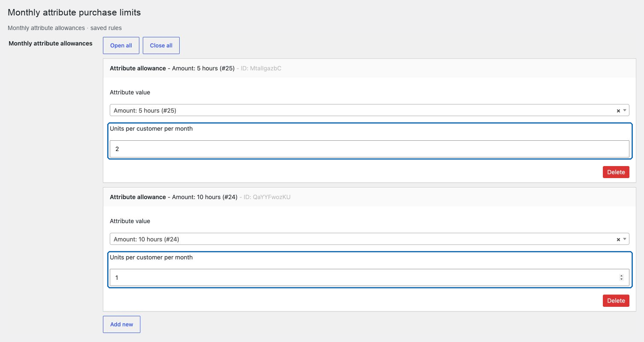Open dropdown arrow for 10 hours attribute

click(625, 239)
